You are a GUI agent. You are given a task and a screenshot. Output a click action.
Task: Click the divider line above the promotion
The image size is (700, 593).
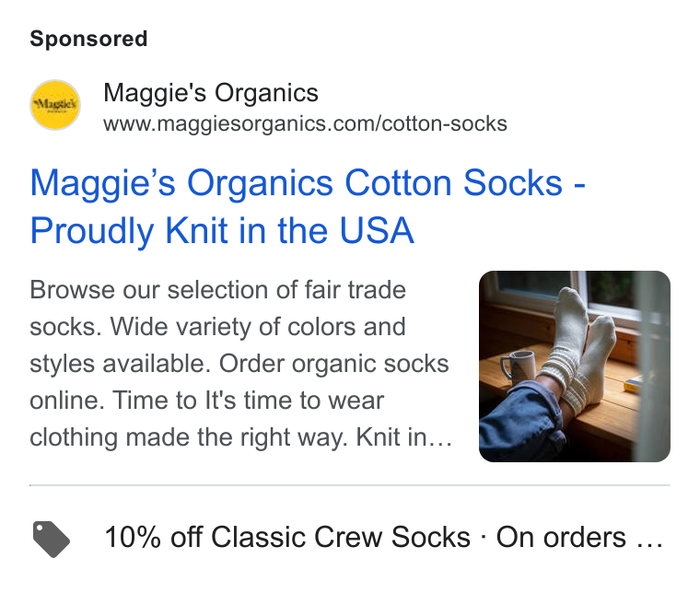(350, 485)
